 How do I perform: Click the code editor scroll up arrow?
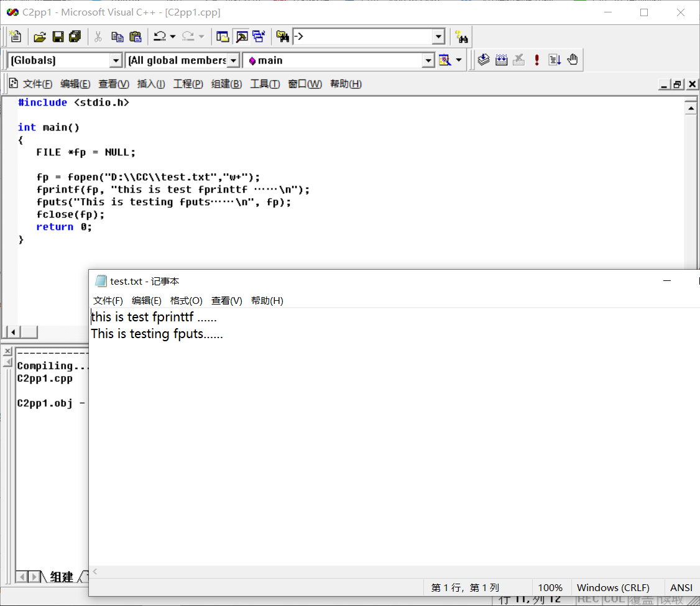click(691, 108)
